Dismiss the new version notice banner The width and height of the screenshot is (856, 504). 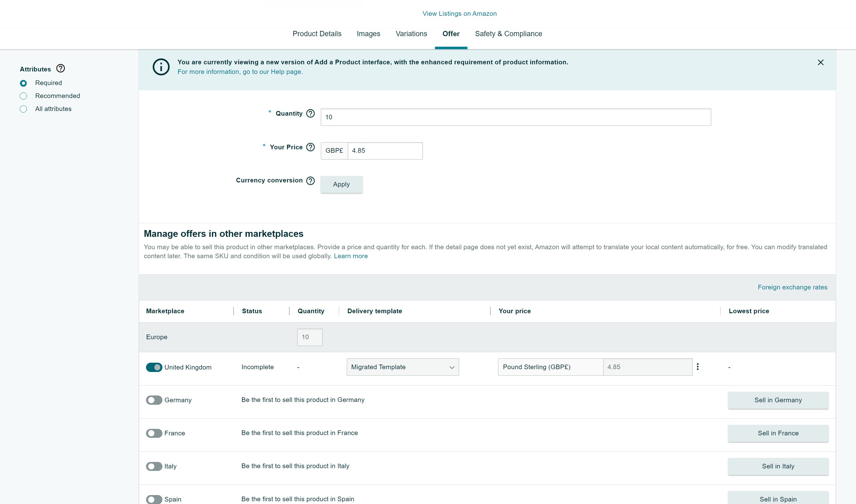[x=821, y=62]
